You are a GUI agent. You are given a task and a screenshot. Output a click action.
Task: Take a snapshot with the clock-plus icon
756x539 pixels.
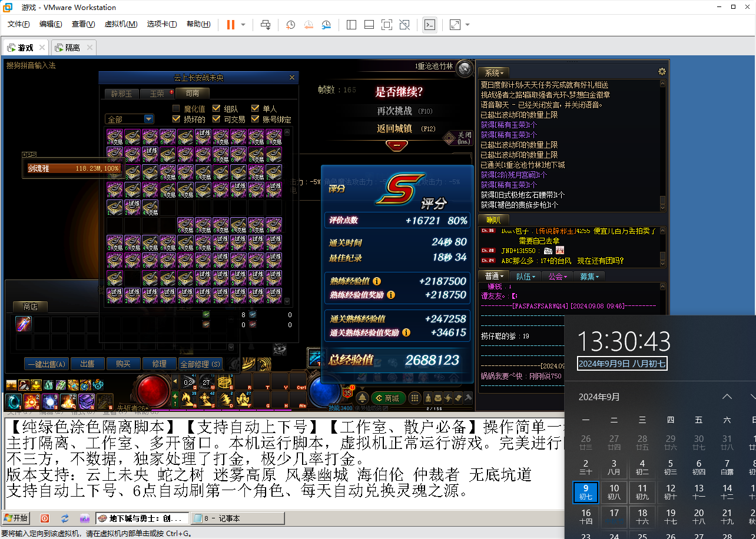pos(290,25)
